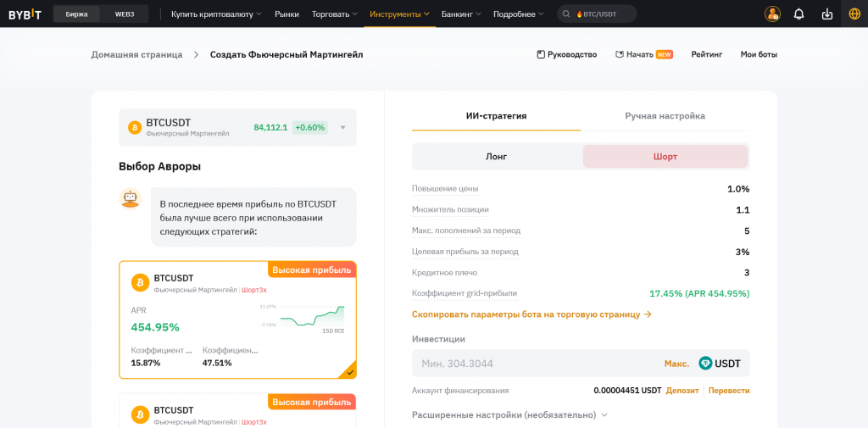Expand the Подробнее menu
This screenshot has width=868, height=428.
tap(518, 14)
